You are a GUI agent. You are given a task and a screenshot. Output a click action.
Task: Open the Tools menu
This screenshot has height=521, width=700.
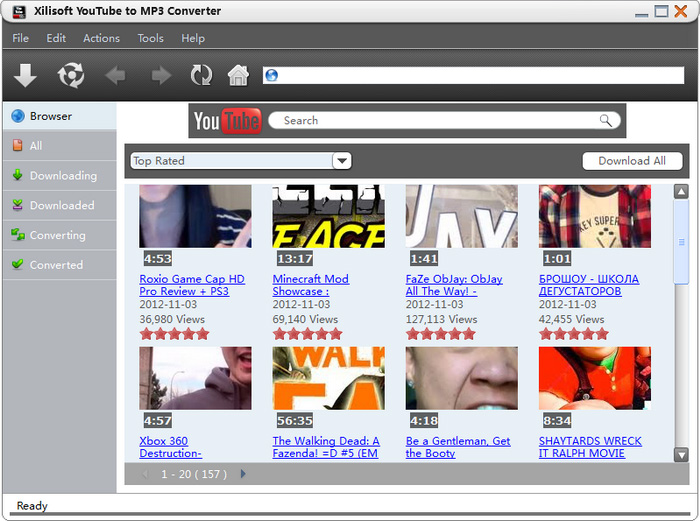[150, 38]
